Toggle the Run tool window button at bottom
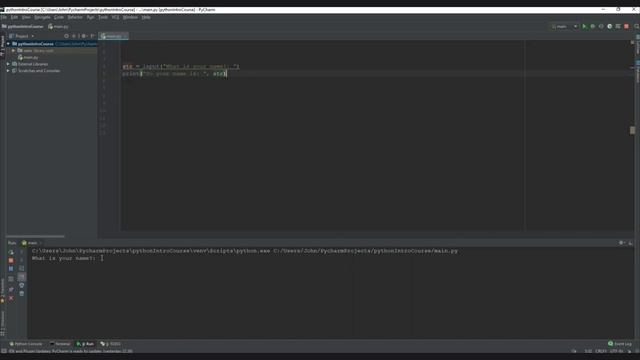Screen dimensions: 640x360 [x=85, y=344]
